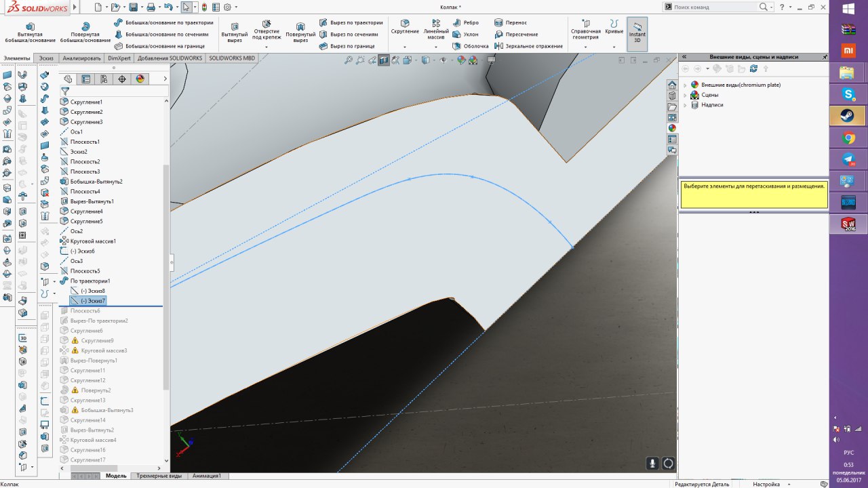Open dropdown under Отверстие под крепеж
The height and width of the screenshot is (488, 868).
[267, 47]
